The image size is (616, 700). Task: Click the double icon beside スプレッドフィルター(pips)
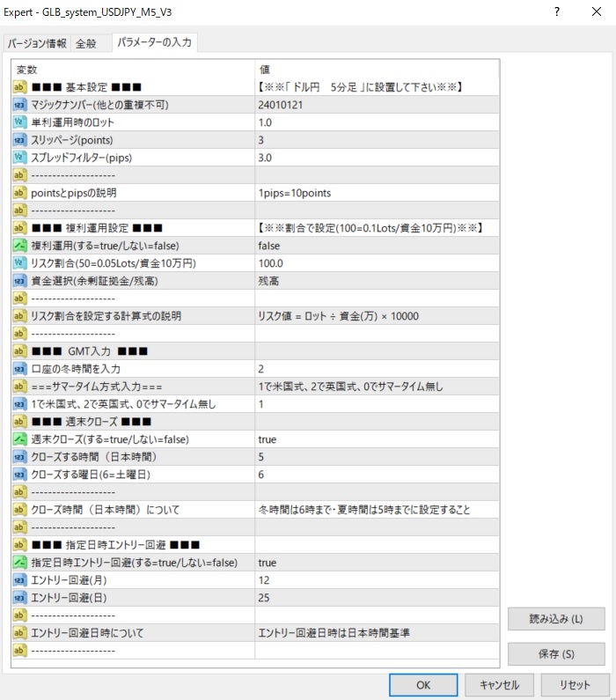point(19,158)
